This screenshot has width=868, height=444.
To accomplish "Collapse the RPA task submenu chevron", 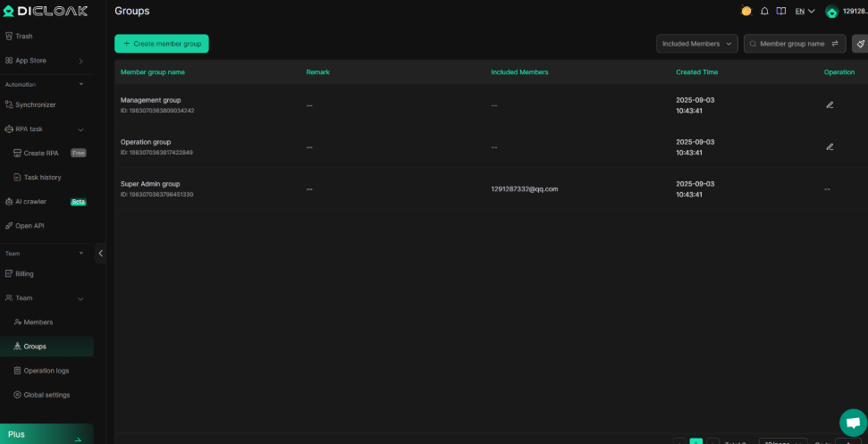I will point(80,130).
